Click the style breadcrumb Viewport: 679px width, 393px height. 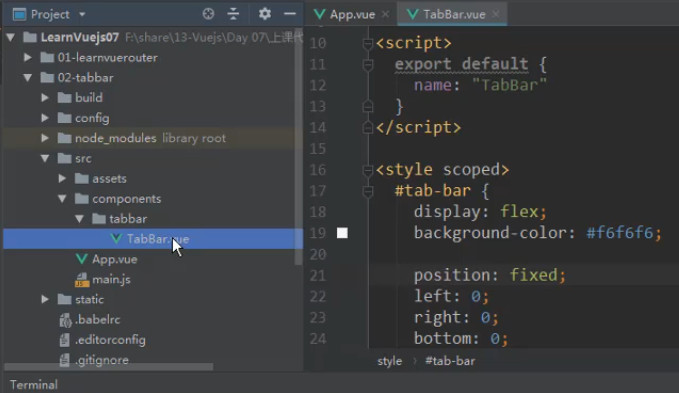coord(389,361)
